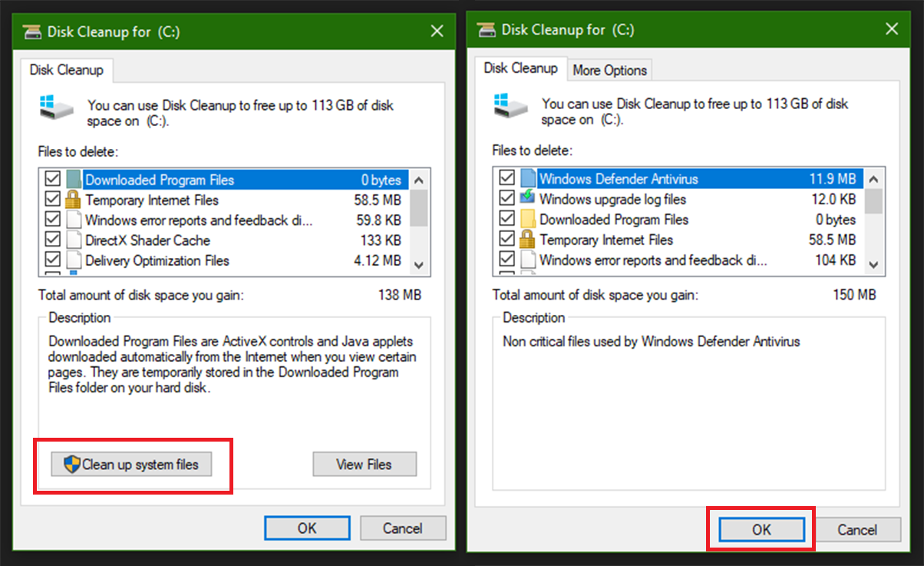Click Temporary Internet Files lock icon, right window

point(527,240)
